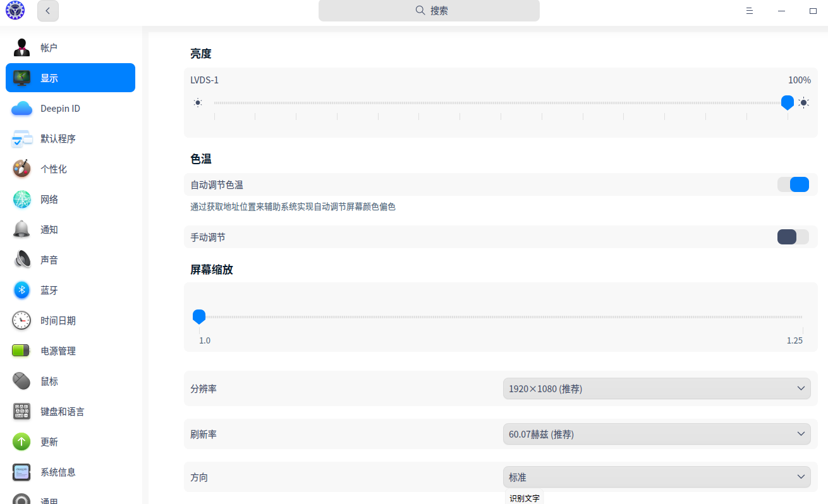Image resolution: width=828 pixels, height=504 pixels.
Task: Click the search input field
Action: coord(429,11)
